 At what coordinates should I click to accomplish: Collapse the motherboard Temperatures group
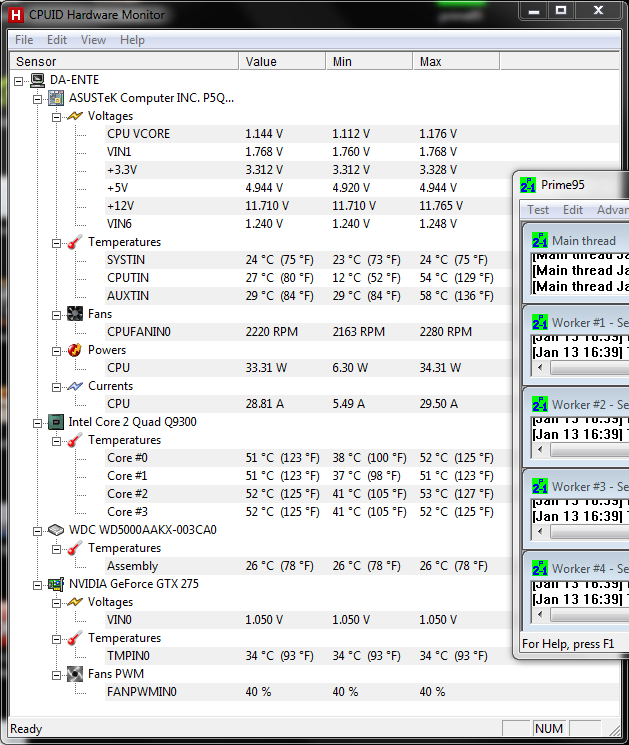(57, 243)
